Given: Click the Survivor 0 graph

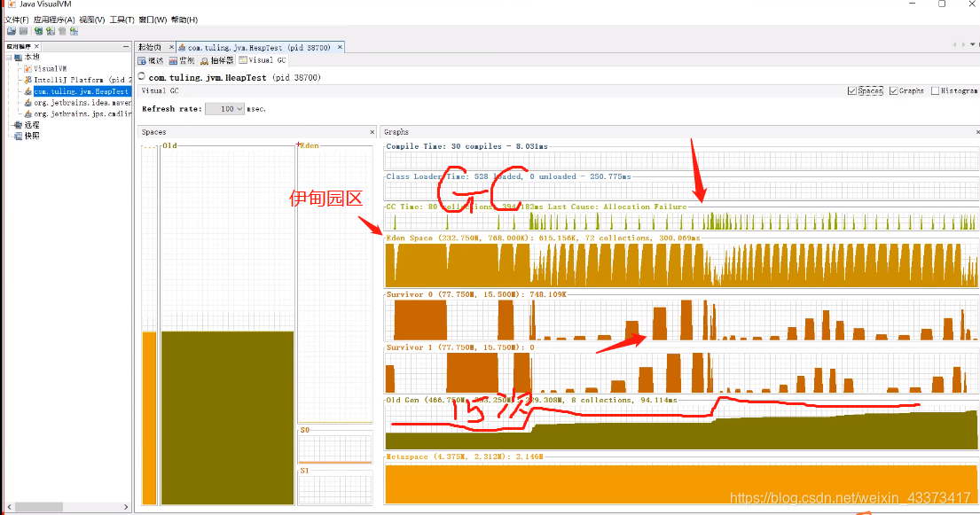Looking at the screenshot, I should coord(681,319).
